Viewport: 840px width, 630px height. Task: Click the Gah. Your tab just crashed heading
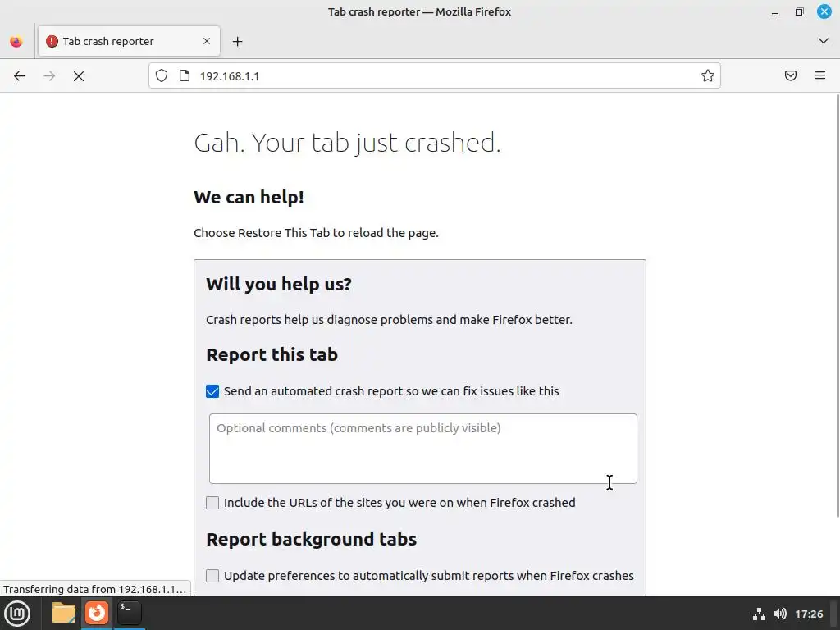(347, 143)
